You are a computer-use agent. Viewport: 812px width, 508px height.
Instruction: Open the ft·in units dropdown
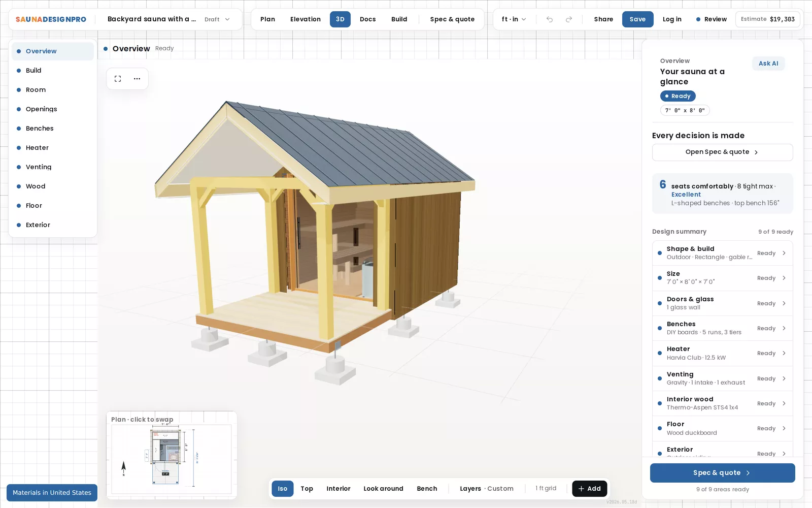click(514, 19)
